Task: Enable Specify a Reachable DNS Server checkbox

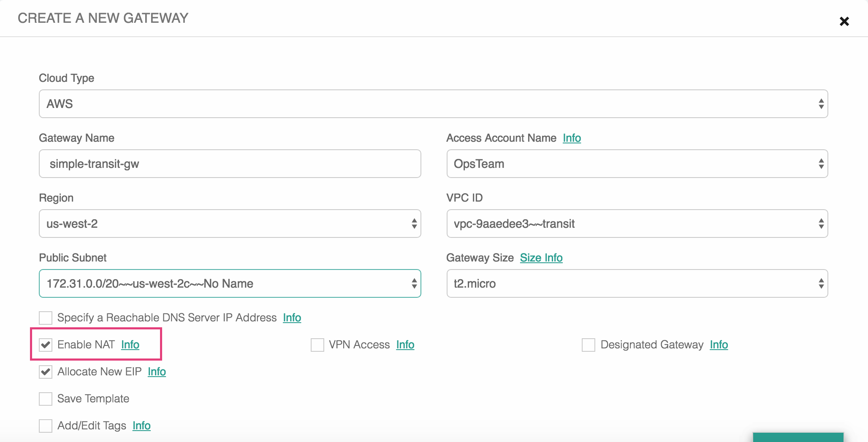Action: 46,318
